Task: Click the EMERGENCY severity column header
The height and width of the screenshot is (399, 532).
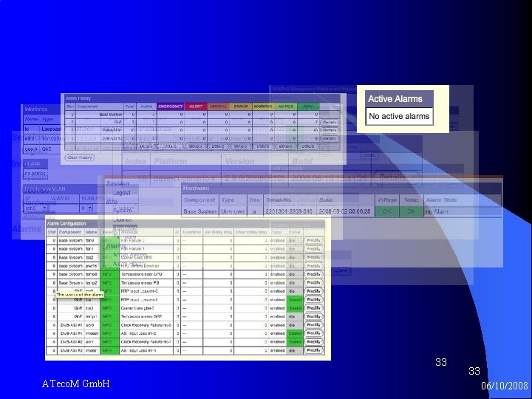Action: 171,106
